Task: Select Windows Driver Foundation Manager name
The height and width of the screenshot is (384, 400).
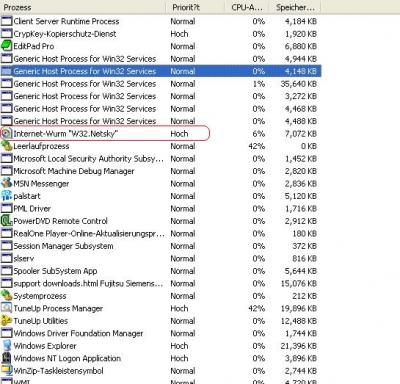Action: pyautogui.click(x=78, y=334)
